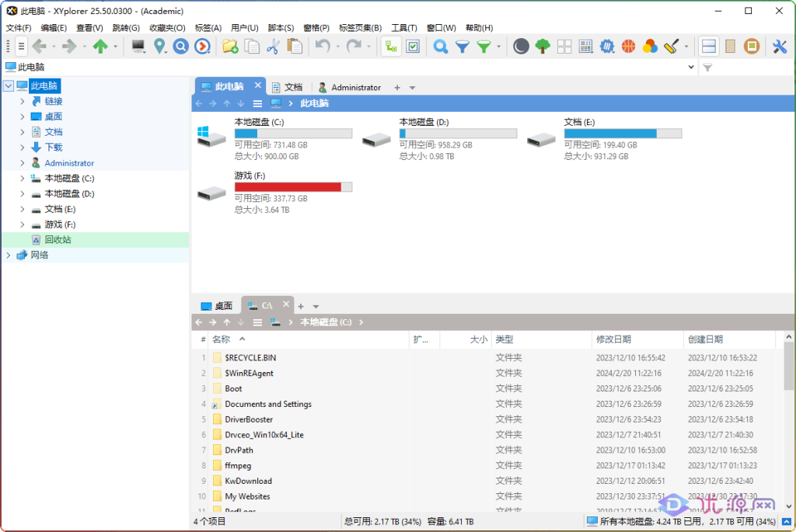Open the upper pane tab list dropdown
796x532 pixels.
tap(412, 88)
